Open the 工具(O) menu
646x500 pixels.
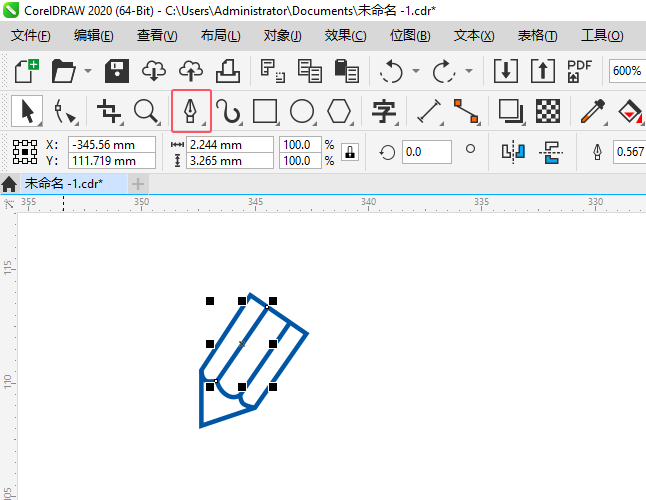pyautogui.click(x=602, y=35)
